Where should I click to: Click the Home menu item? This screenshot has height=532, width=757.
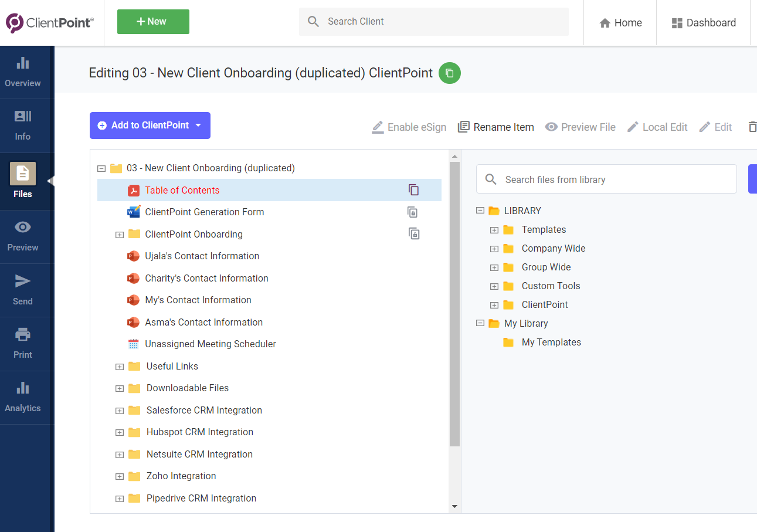point(620,22)
